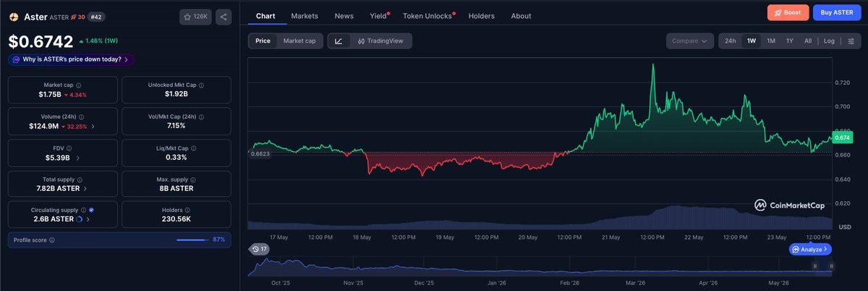Set chart range to 1M
Image resolution: width=868 pixels, height=291 pixels.
tap(771, 41)
